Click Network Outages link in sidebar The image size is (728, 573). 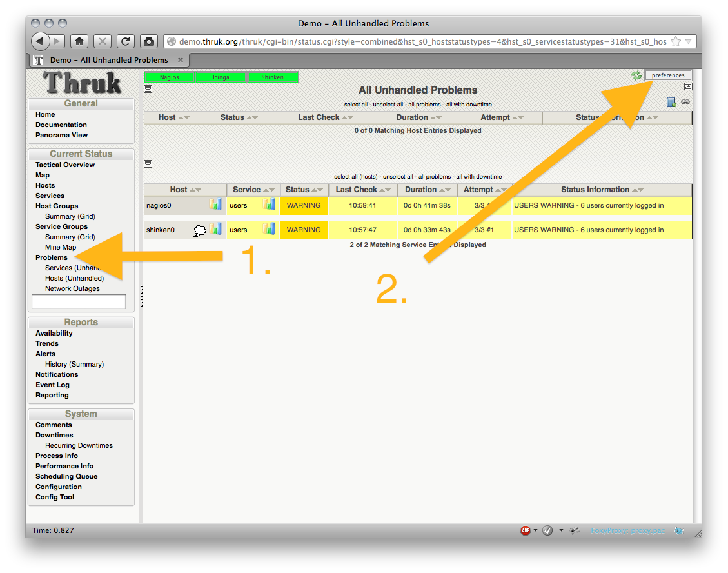tap(72, 288)
